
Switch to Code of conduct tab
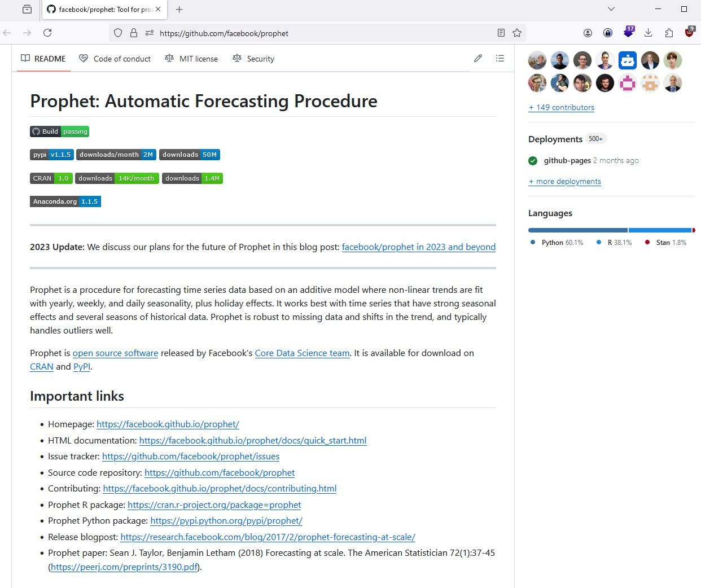click(x=115, y=58)
